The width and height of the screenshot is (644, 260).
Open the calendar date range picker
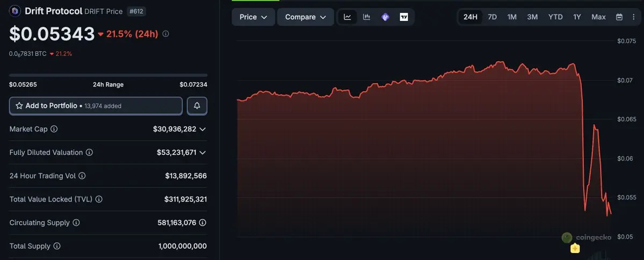619,17
